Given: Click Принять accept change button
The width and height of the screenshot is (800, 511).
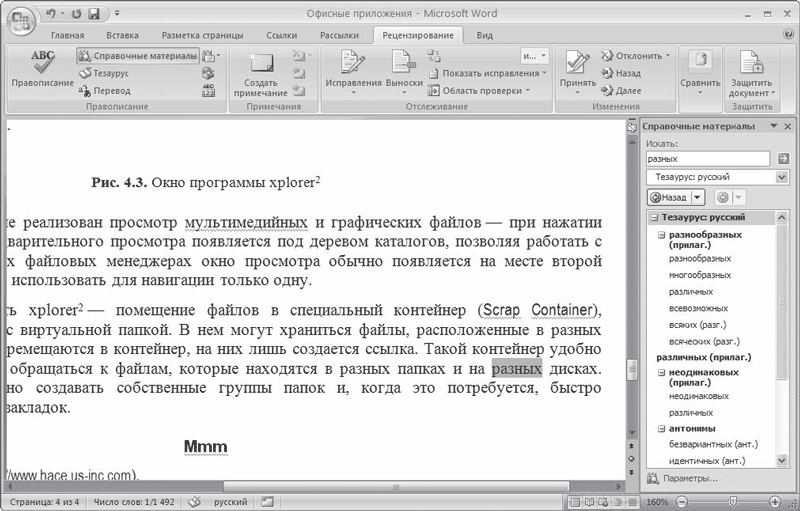Looking at the screenshot, I should [x=578, y=72].
